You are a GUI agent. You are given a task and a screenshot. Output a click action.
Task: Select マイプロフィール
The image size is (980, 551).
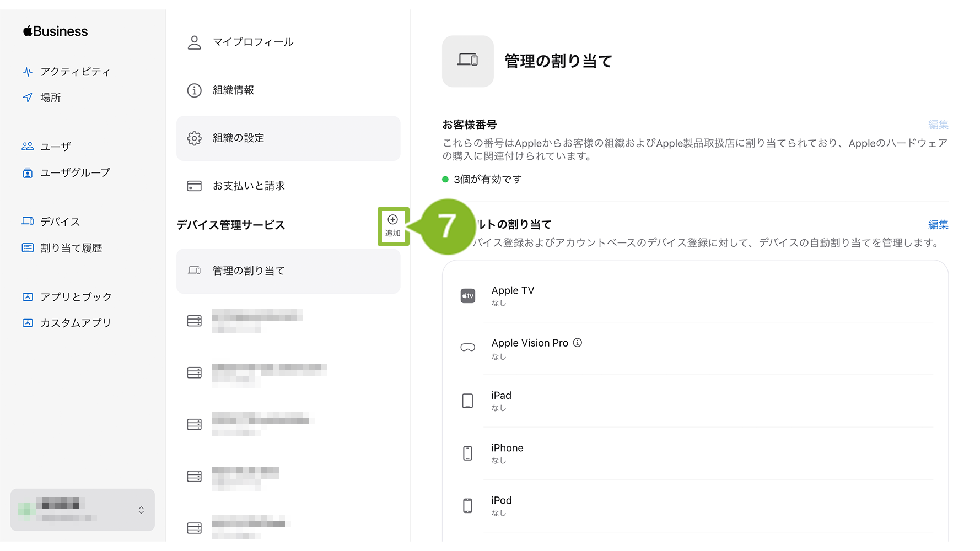tap(288, 42)
